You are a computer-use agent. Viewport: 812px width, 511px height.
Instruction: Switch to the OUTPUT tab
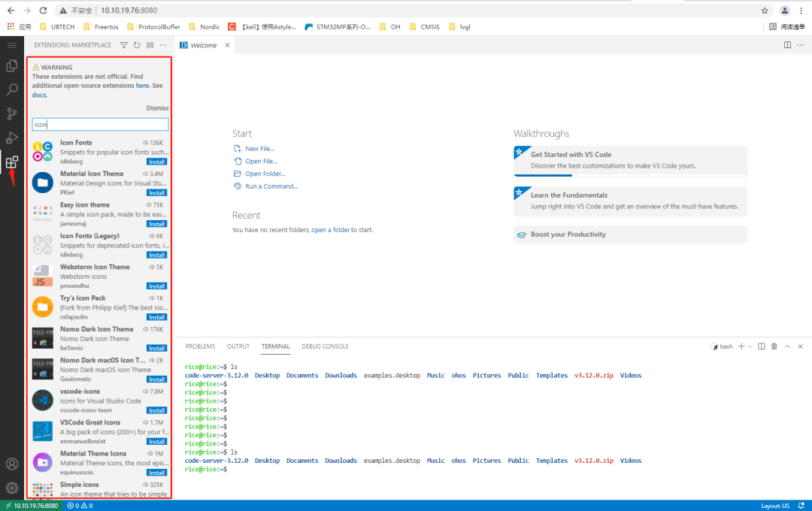238,346
